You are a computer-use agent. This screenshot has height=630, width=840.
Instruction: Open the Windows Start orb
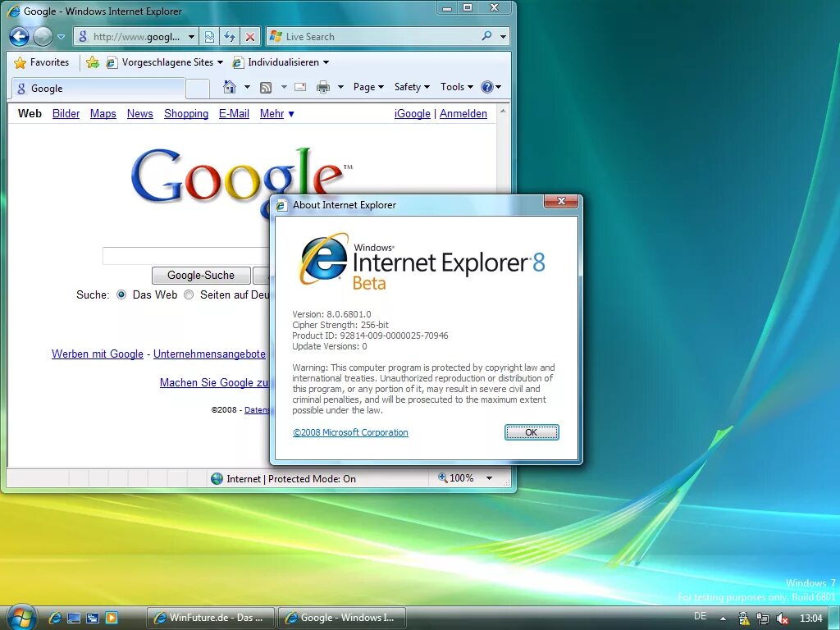(x=21, y=617)
